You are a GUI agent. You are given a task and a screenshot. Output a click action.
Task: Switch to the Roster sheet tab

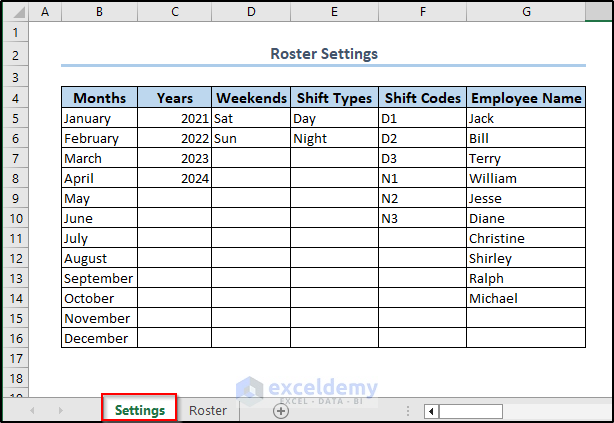click(208, 410)
